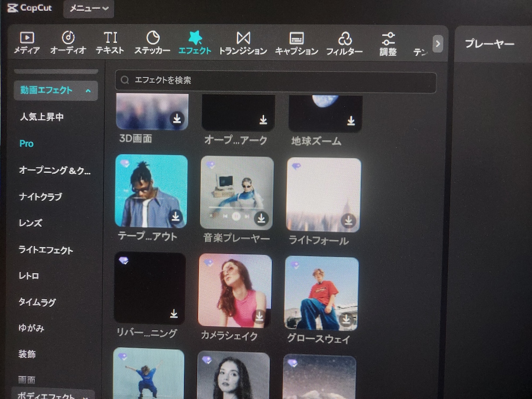This screenshot has height=399, width=532.
Task: Click the カメラシェイク effect label
Action: [x=229, y=336]
